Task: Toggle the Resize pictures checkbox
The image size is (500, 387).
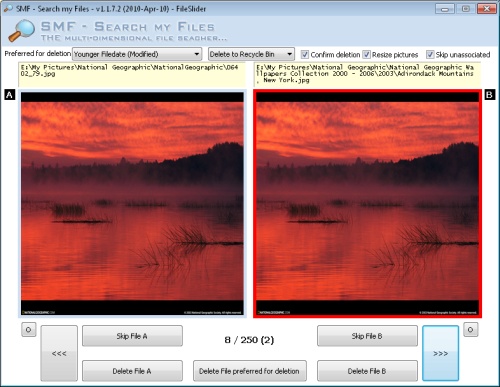Action: click(x=366, y=54)
